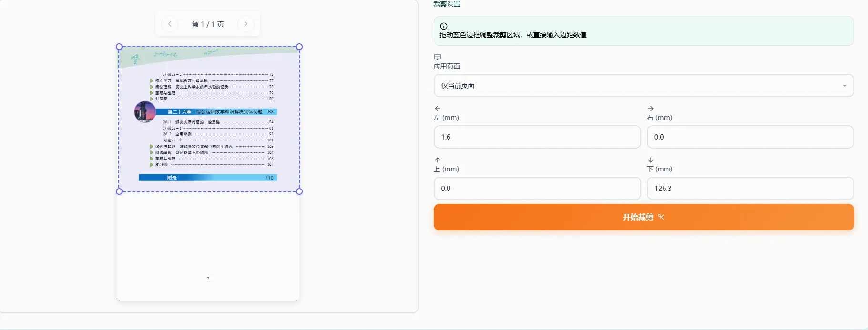Click the left arrow icon above 左 (mm)
868x330 pixels.
(438, 109)
